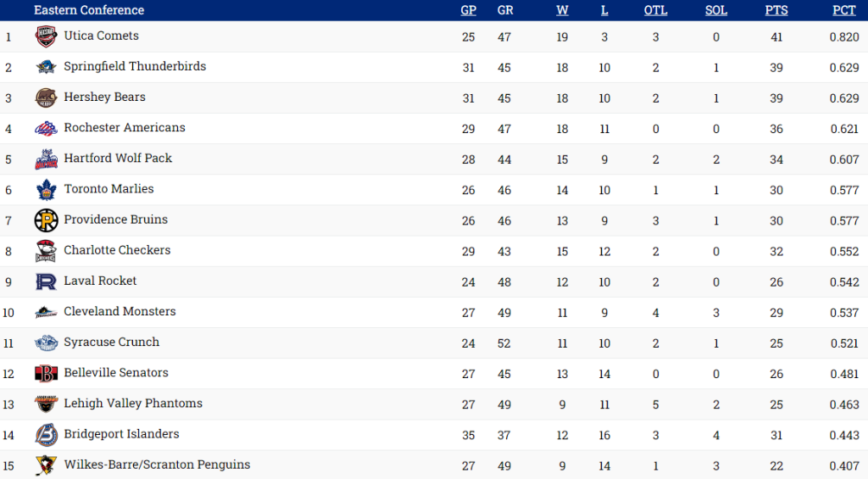Open Lehigh Valley Phantoms team link
This screenshot has height=479, width=868.
tap(133, 404)
